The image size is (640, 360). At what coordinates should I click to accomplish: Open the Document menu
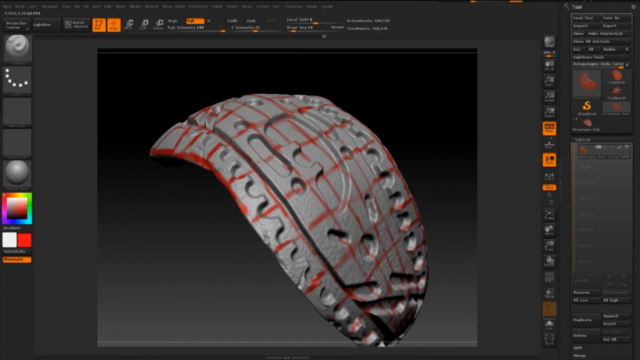pos(49,7)
